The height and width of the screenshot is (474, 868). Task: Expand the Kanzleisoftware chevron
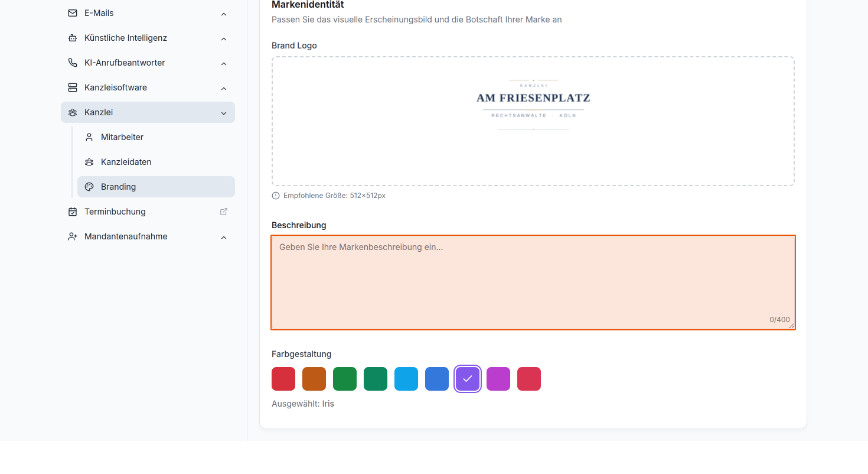point(224,88)
